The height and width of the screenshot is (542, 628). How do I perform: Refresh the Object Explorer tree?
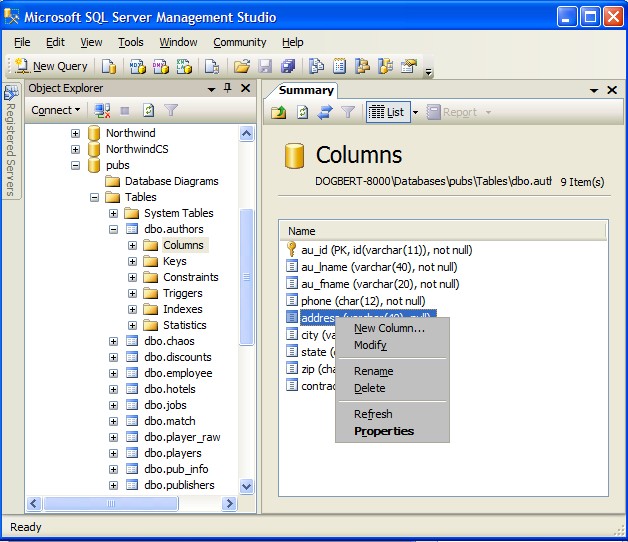pos(149,111)
